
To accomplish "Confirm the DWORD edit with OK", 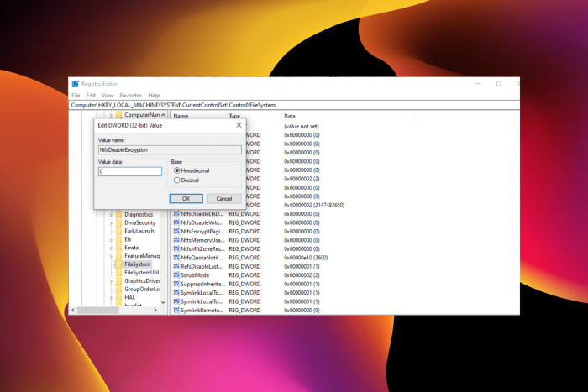I will [x=186, y=199].
